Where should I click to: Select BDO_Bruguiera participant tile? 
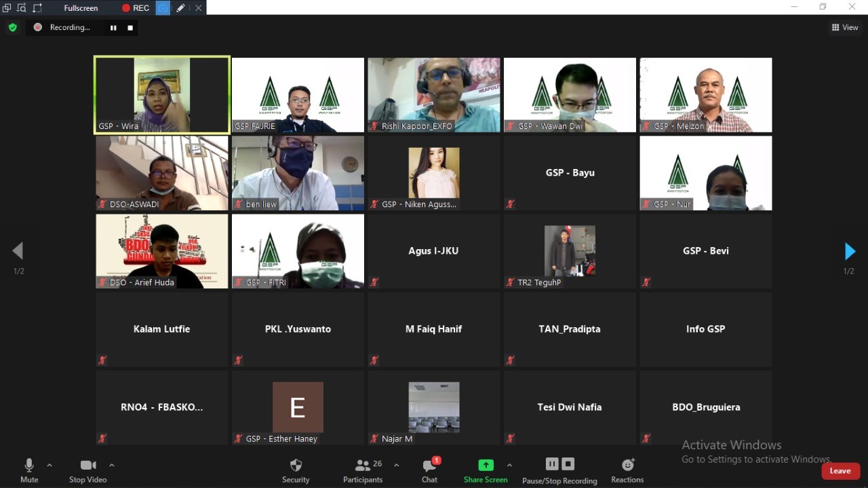coord(706,407)
